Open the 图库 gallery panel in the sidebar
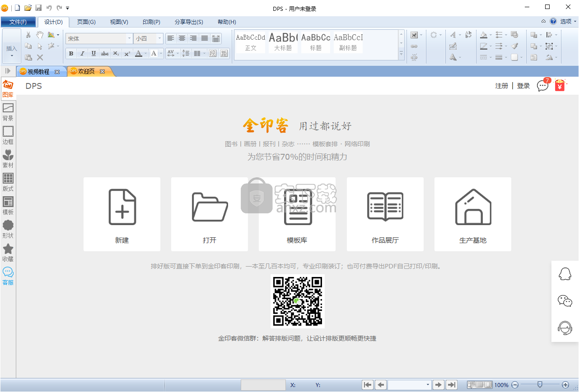Screen dimensions: 579x392 click(8, 89)
